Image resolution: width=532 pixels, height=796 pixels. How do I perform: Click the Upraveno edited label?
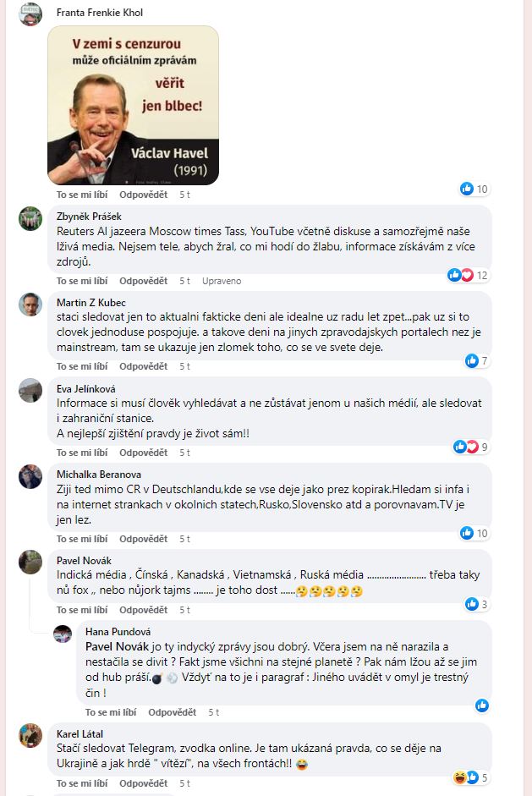222,281
